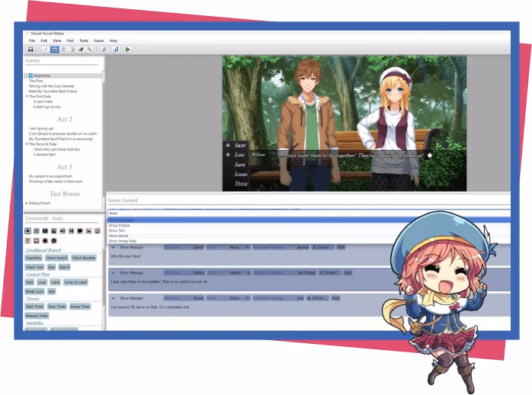Screen dimensions: 532x395
Task: Click the Sad expression field in last message
Action: pyautogui.click(x=278, y=298)
